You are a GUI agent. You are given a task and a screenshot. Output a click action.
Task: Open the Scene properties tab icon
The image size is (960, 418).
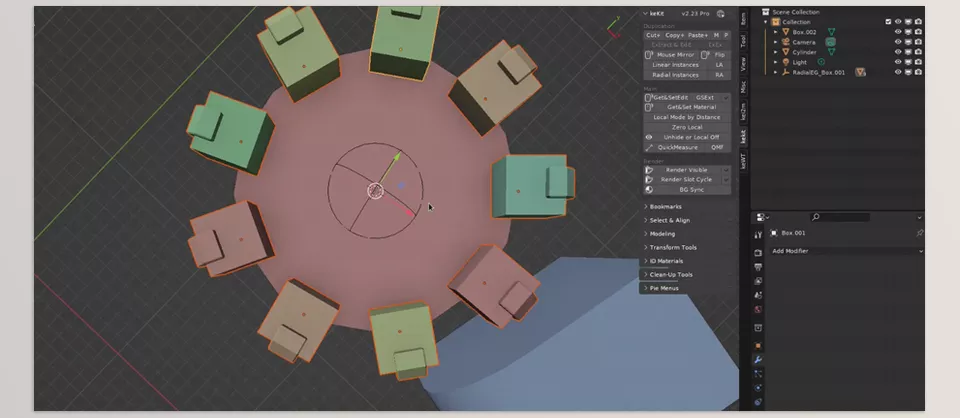[x=758, y=295]
